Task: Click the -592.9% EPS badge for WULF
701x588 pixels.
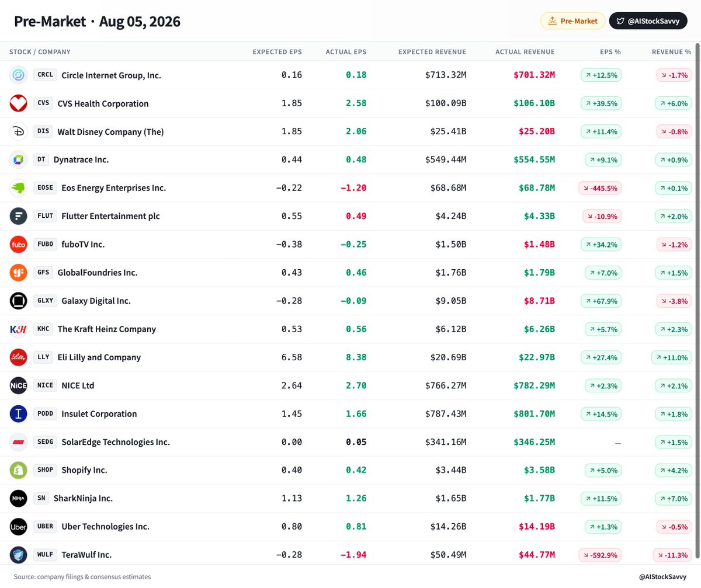Action: (x=600, y=555)
